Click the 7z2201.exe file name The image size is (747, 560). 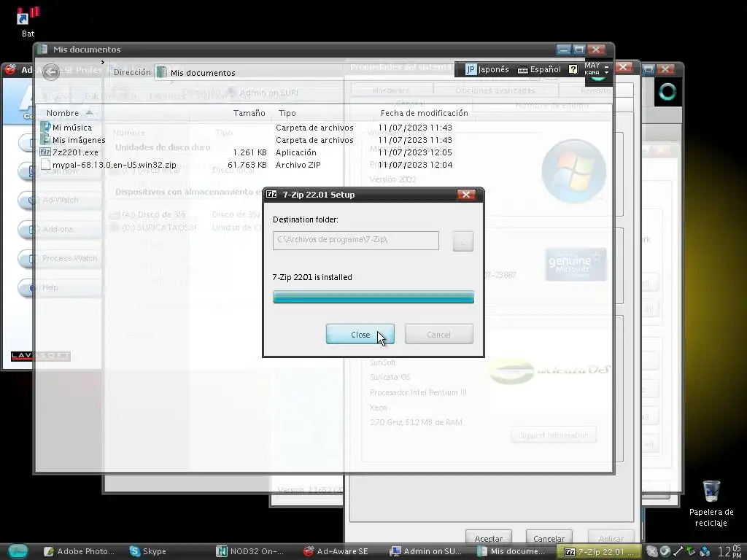75,152
